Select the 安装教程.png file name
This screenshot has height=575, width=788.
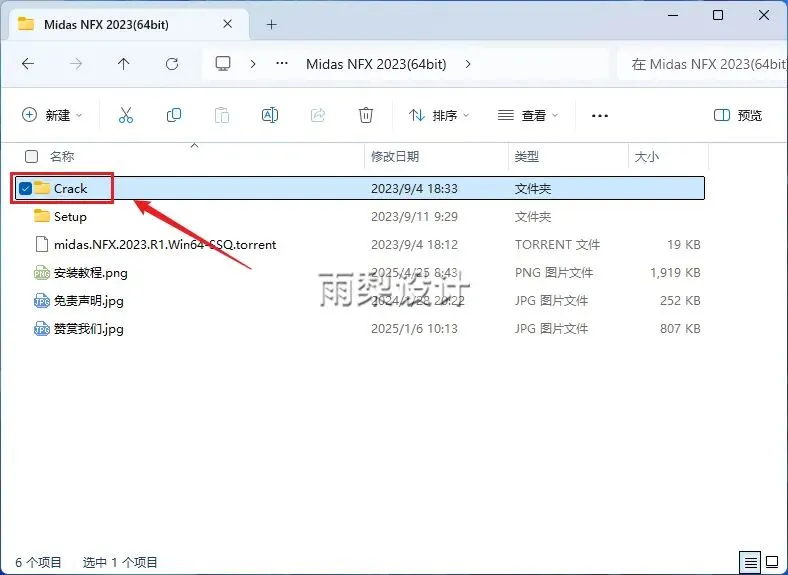[x=90, y=273]
